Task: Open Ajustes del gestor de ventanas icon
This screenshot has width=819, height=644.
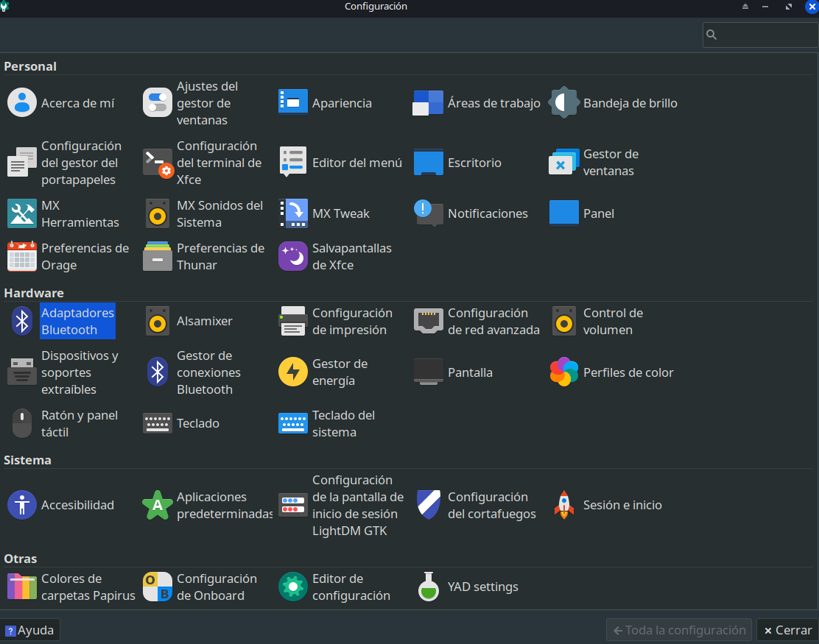Action: point(157,103)
